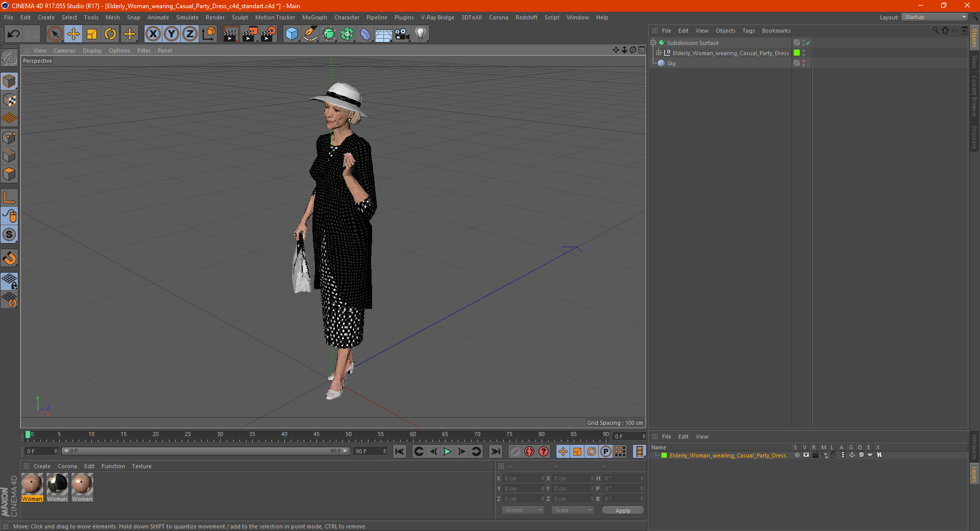This screenshot has width=980, height=531.
Task: Toggle Subdivision Surface enable checkmark
Action: 808,43
